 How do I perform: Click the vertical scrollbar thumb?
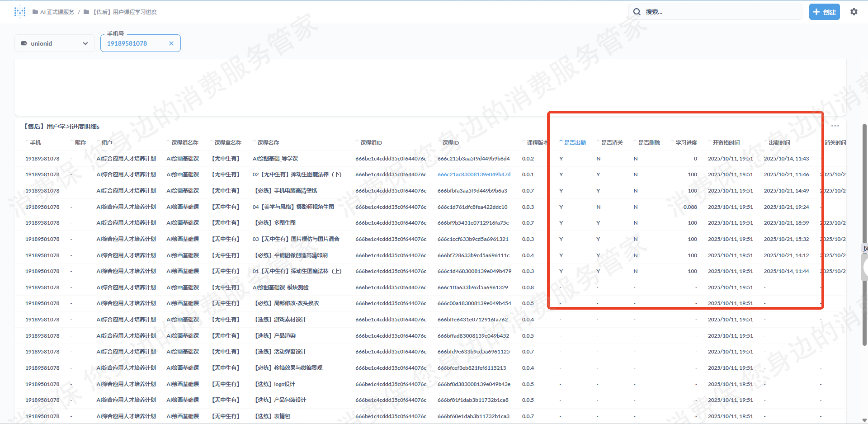[x=864, y=235]
